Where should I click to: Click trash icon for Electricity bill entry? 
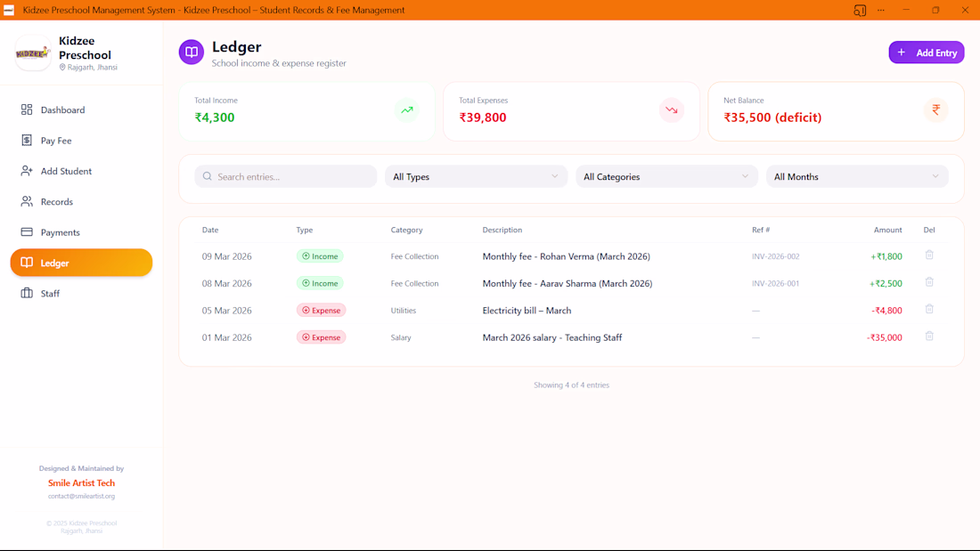tap(929, 309)
